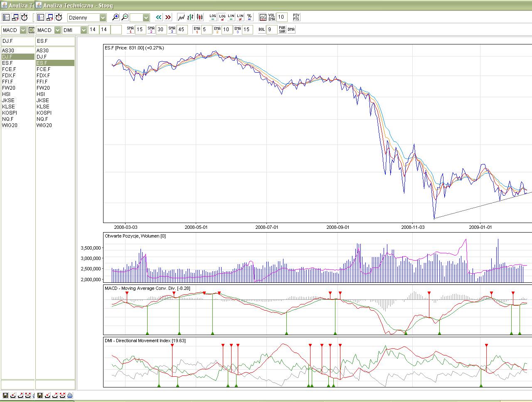Click the VOL EMA button

point(271,17)
